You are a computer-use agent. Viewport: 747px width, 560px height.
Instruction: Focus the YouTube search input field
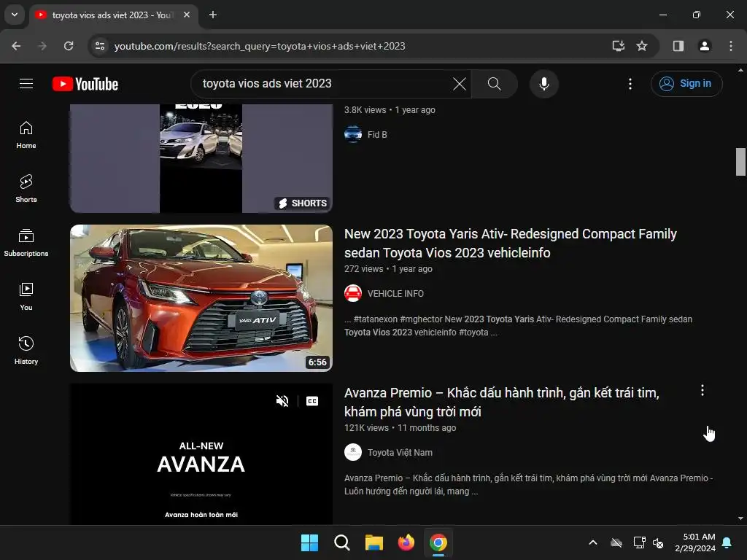(324, 84)
